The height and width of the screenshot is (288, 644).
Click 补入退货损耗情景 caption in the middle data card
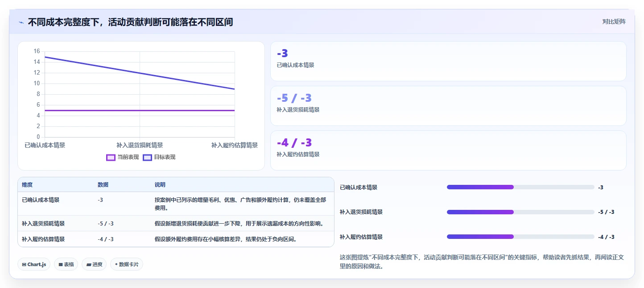pyautogui.click(x=298, y=110)
